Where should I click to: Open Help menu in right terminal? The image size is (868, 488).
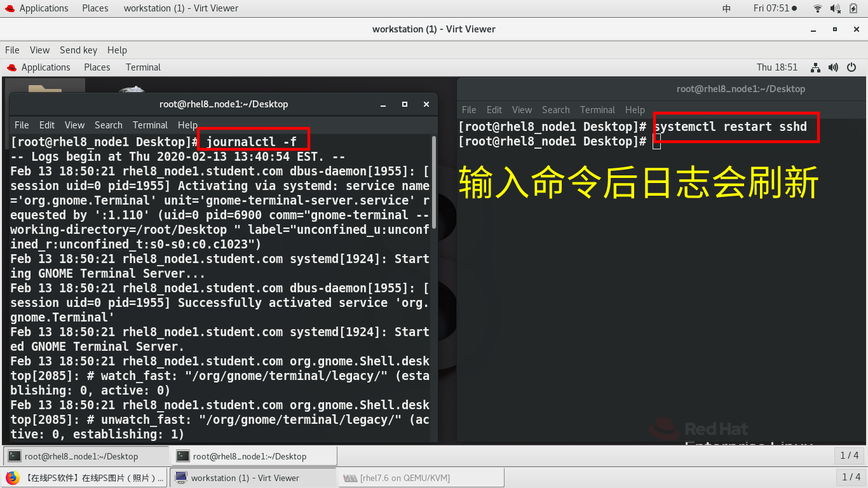[635, 109]
